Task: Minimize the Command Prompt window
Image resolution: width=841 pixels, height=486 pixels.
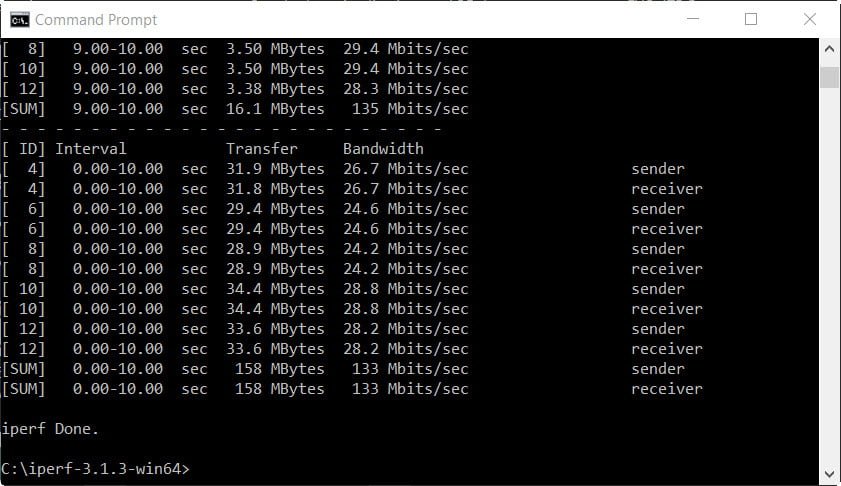Action: click(693, 19)
